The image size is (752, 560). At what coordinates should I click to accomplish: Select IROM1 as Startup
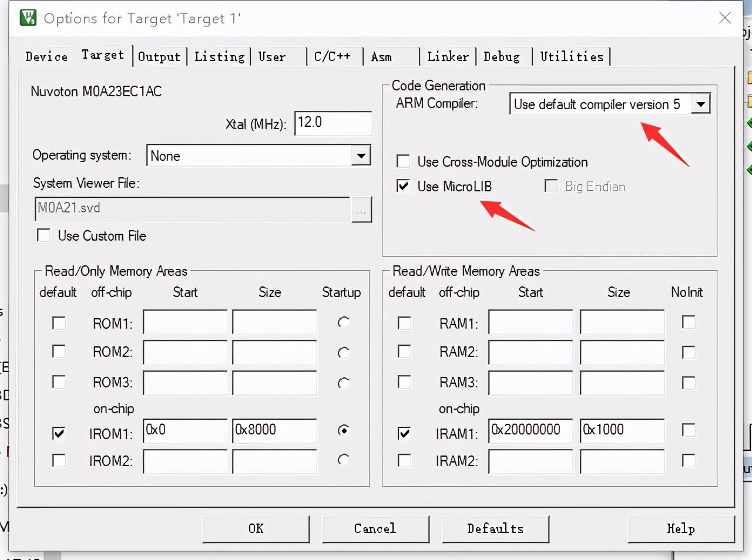pos(344,430)
